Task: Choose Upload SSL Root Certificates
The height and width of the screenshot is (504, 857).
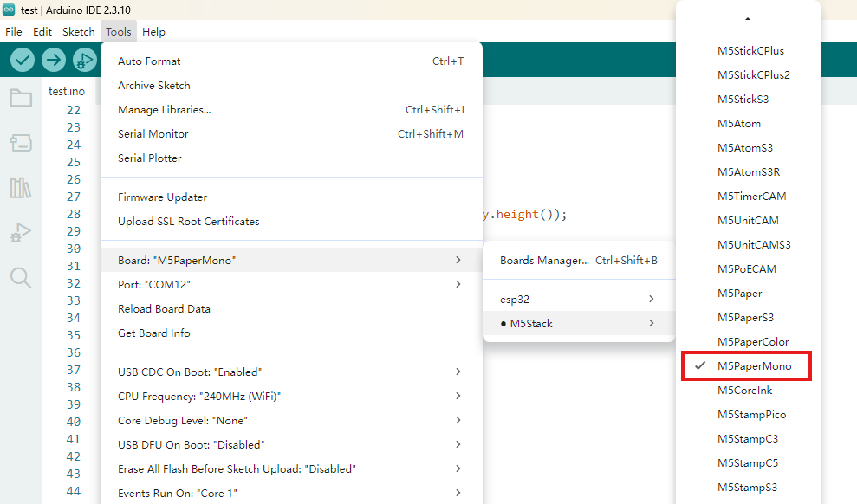Action: click(291, 221)
